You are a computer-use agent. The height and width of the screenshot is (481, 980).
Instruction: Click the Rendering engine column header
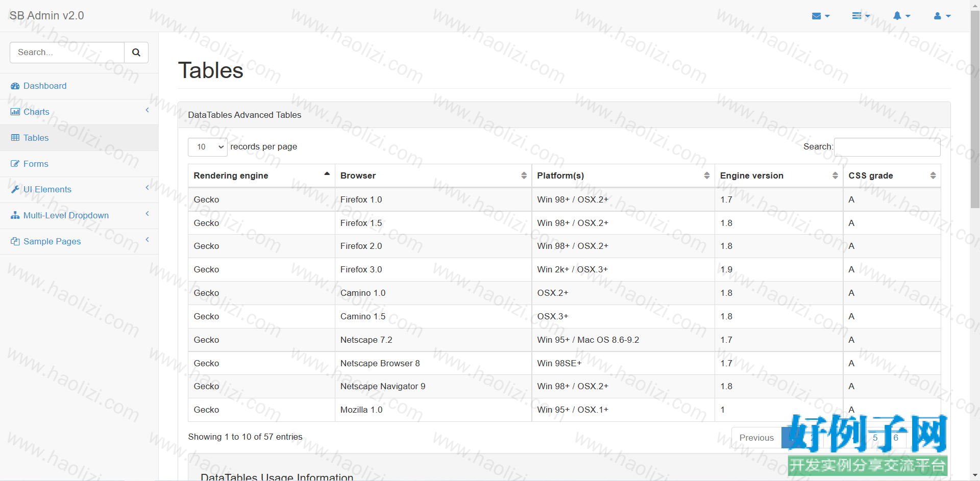point(261,175)
